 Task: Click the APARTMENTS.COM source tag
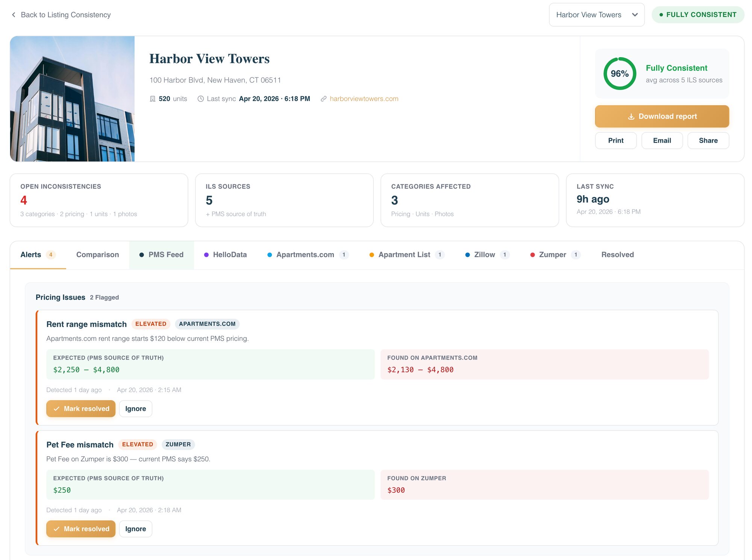coord(207,324)
